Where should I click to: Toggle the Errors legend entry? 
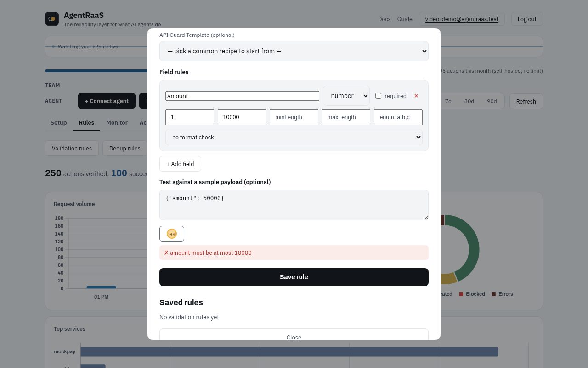[x=502, y=294]
